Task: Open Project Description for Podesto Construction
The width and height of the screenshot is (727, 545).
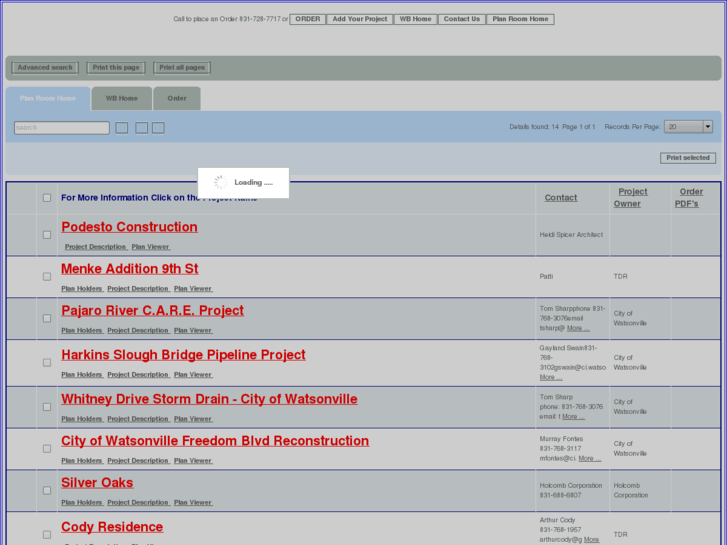Action: click(96, 247)
